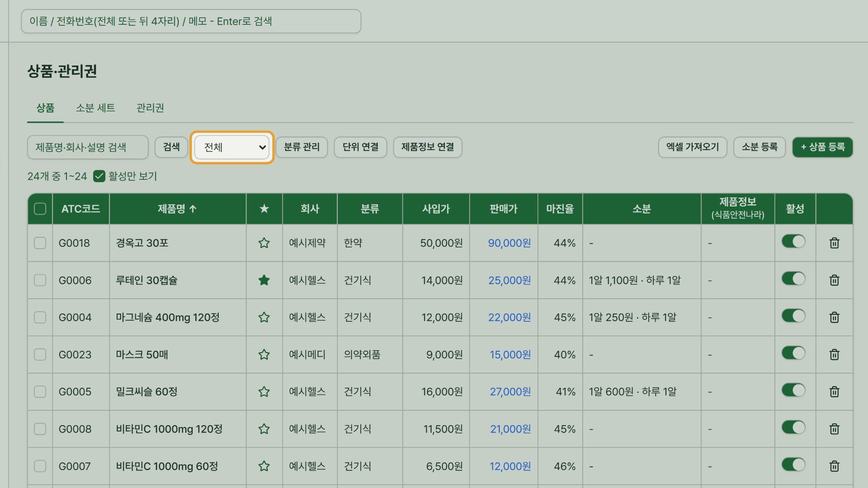Sort by ATC코드 column header
The image size is (868, 488).
pos(81,209)
